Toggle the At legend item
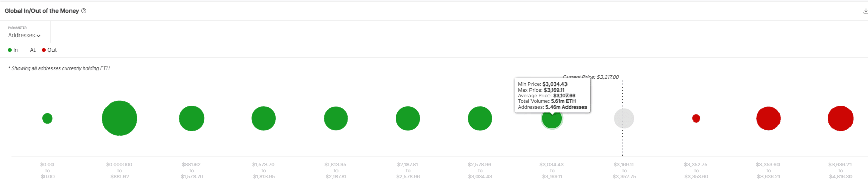The height and width of the screenshot is (190, 868). tap(32, 50)
